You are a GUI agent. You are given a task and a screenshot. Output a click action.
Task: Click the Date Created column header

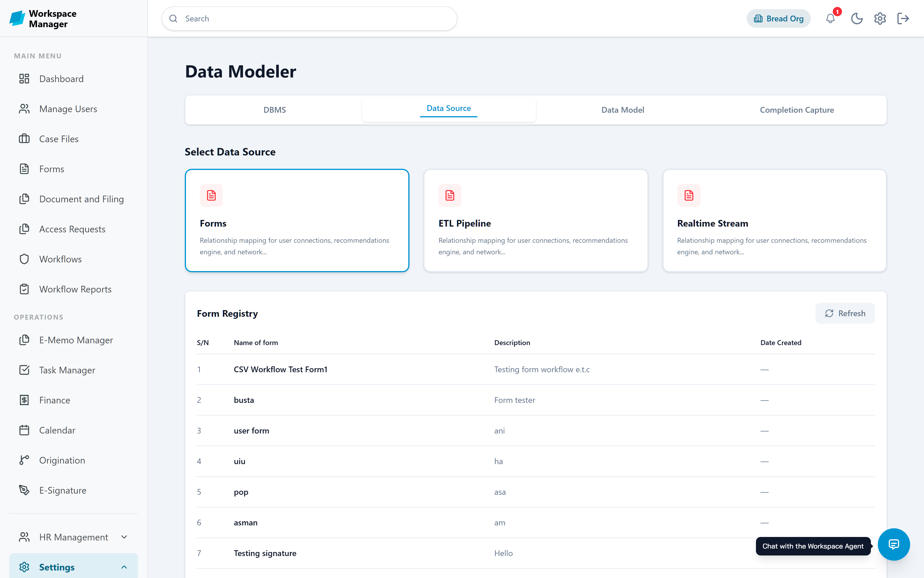[x=780, y=342]
